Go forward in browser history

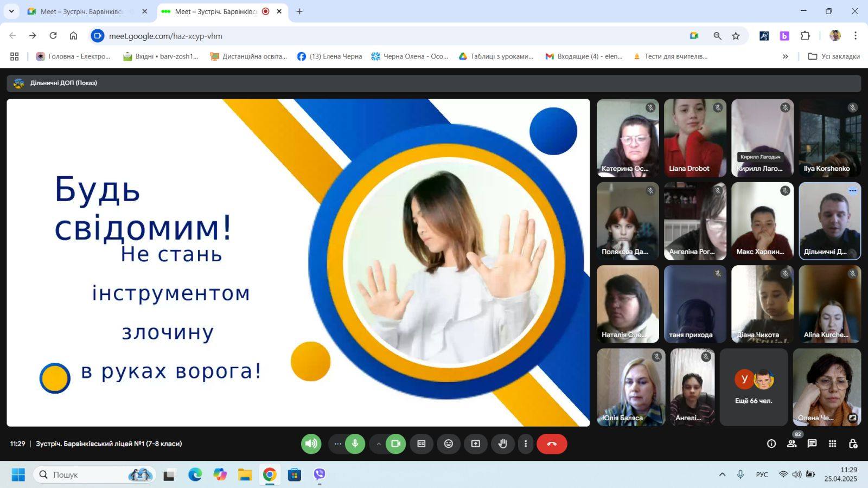pos(33,36)
